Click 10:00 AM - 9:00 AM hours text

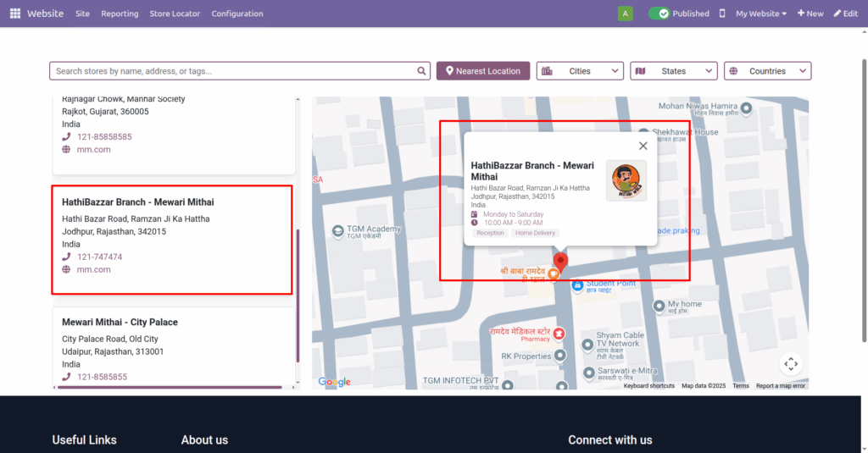(x=513, y=223)
